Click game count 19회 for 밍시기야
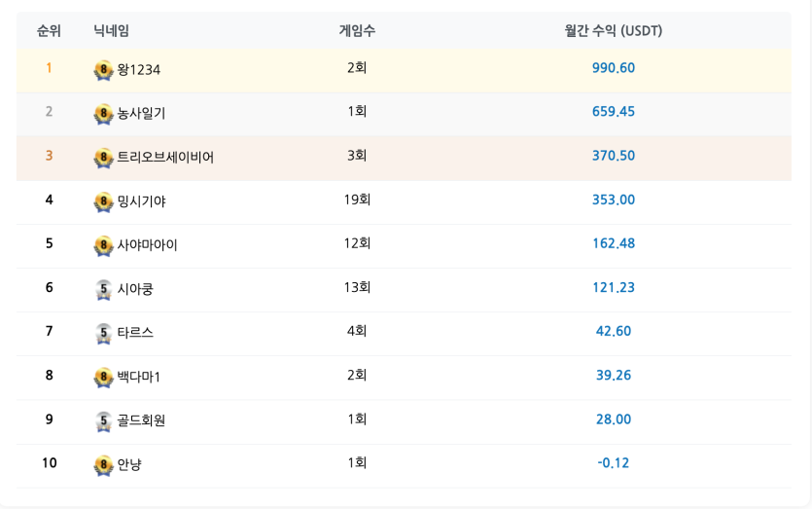Viewport: 812px width, 509px height. [357, 200]
